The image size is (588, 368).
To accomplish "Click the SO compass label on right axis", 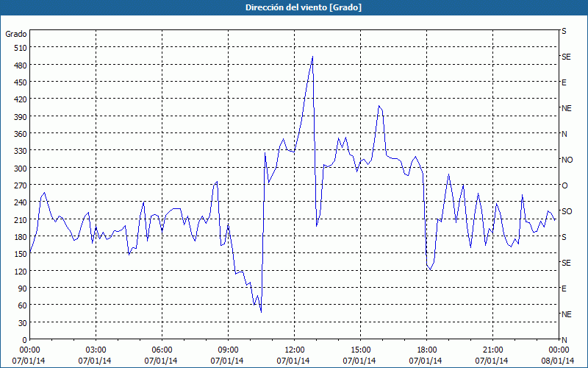I will (x=567, y=211).
